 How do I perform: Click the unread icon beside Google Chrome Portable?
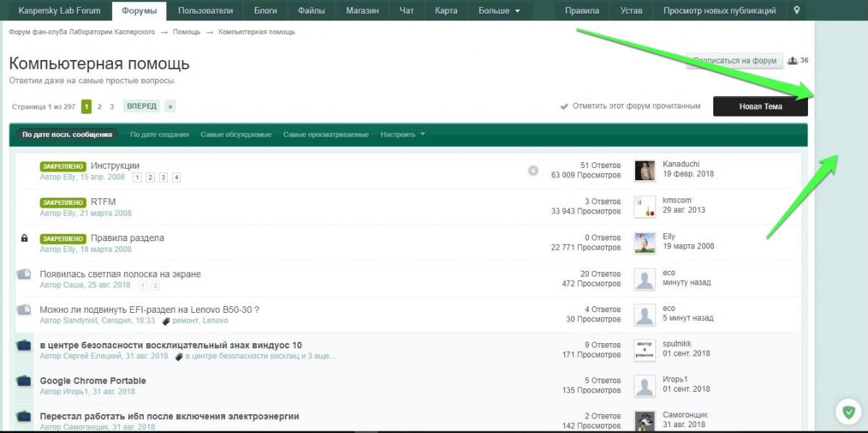pyautogui.click(x=24, y=381)
